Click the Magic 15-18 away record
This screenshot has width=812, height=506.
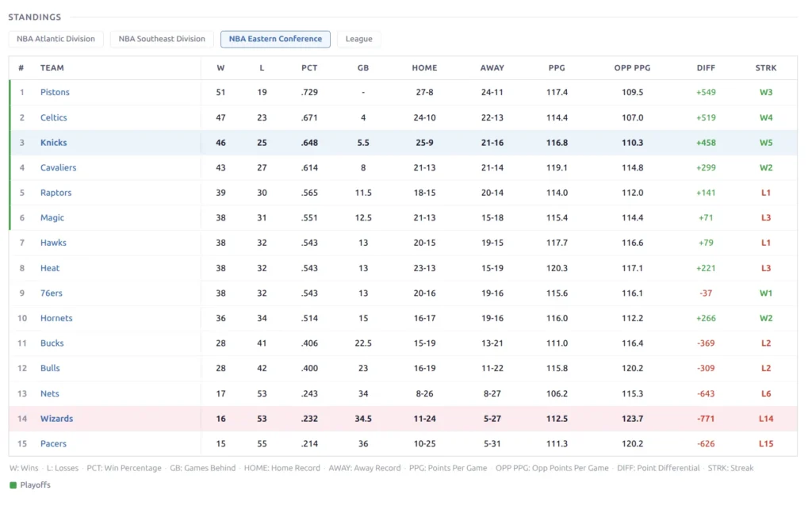[x=492, y=217]
